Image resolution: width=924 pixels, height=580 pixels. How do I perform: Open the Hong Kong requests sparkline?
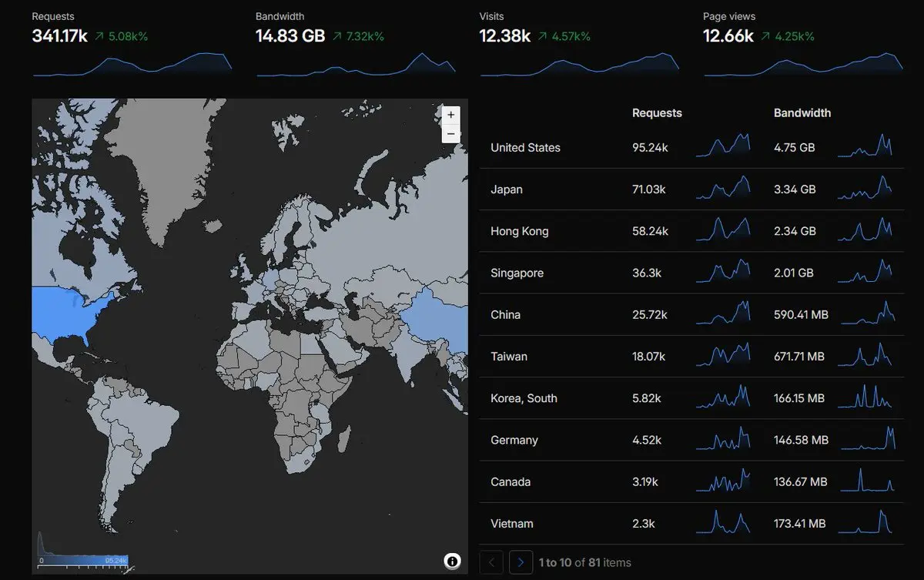click(723, 229)
